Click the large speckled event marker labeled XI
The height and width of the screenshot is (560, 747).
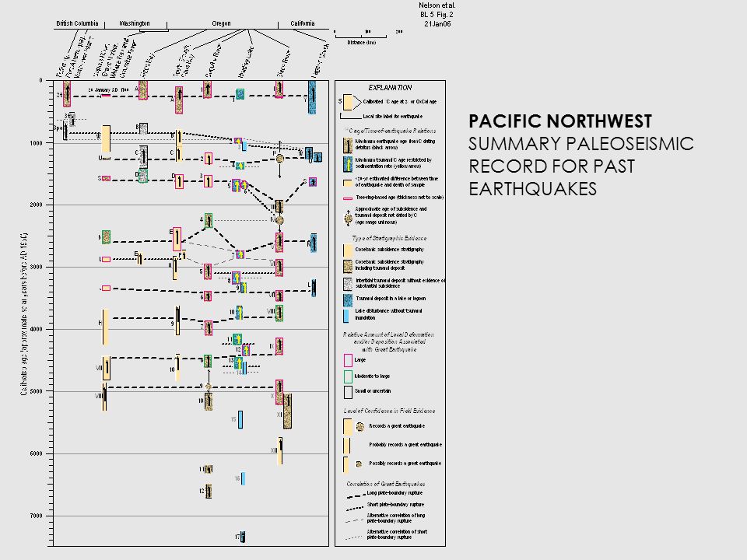tap(287, 411)
